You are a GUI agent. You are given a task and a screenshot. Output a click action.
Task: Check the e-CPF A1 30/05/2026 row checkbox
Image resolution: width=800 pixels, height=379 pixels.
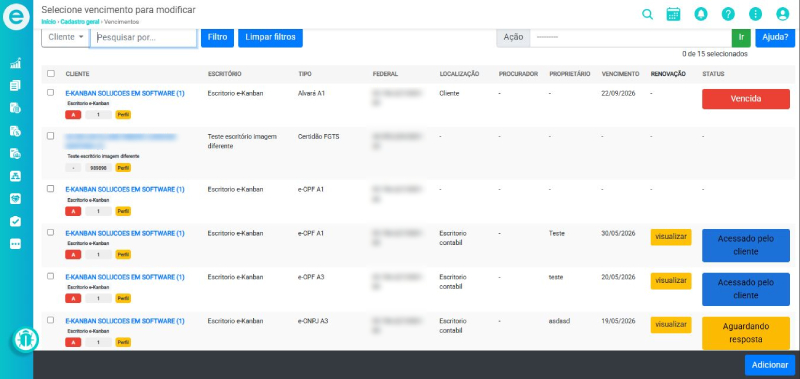(51, 233)
